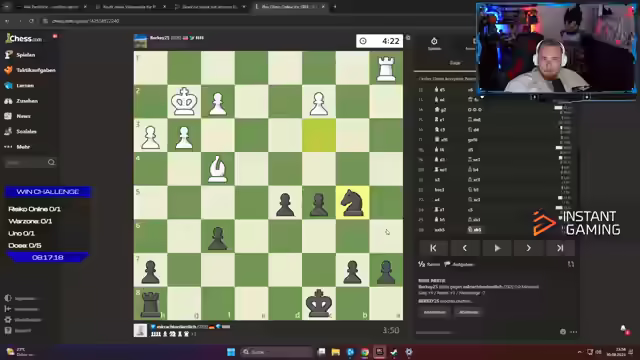Open Chrome from the taskbar
Screen dimensions: 640x360
(364, 352)
